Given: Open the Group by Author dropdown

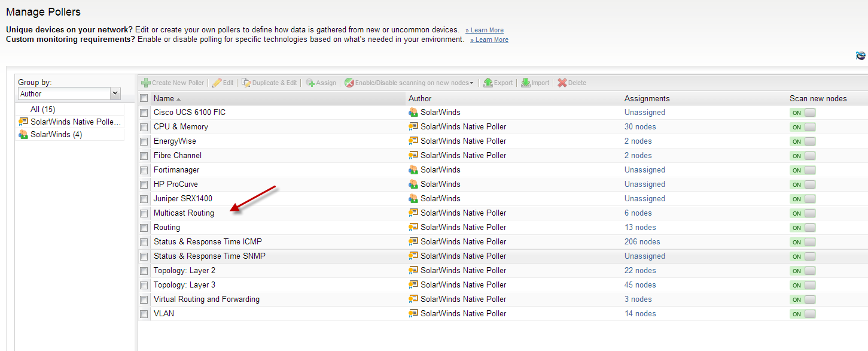Looking at the screenshot, I should [x=115, y=93].
